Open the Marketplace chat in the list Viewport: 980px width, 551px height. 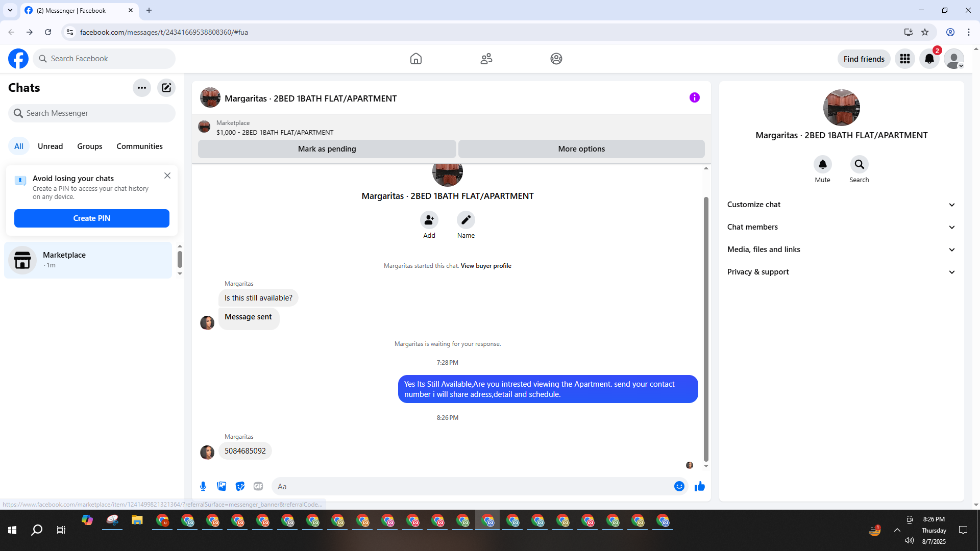click(x=88, y=260)
